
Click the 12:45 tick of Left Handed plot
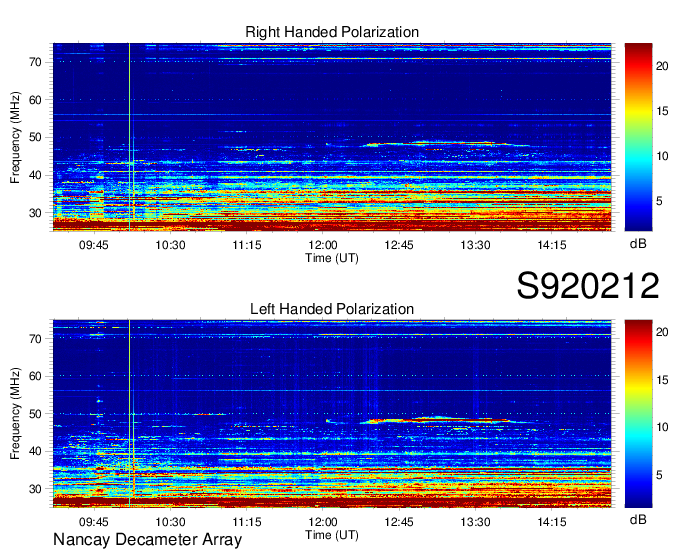399,522
